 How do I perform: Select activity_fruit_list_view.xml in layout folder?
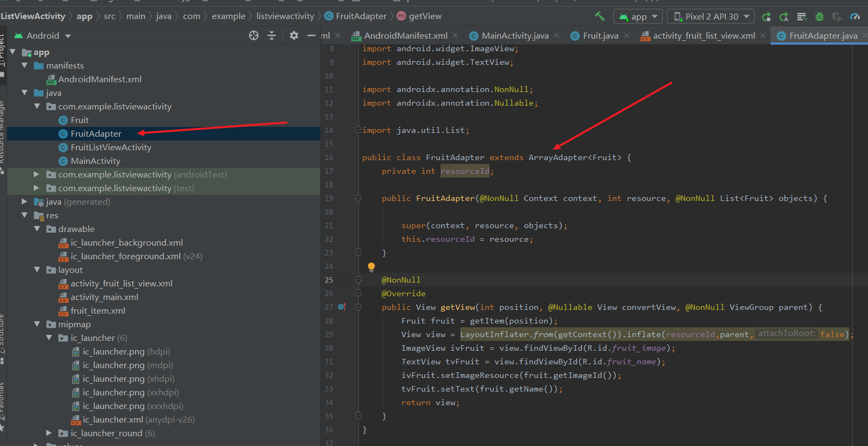coord(121,284)
